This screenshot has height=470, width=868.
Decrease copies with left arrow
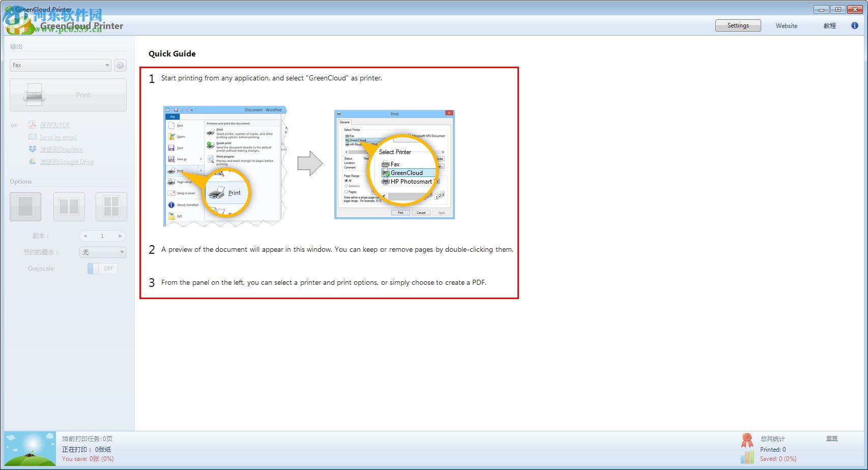coord(85,236)
